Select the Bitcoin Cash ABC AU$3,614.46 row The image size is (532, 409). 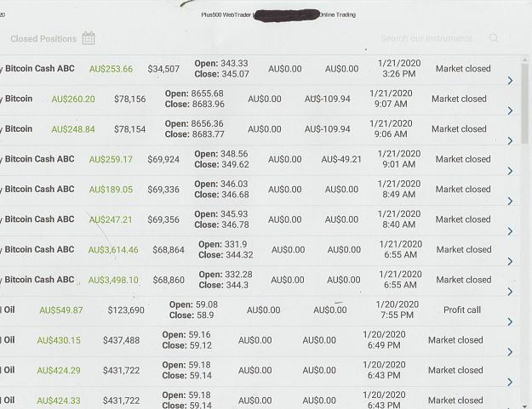[260, 251]
